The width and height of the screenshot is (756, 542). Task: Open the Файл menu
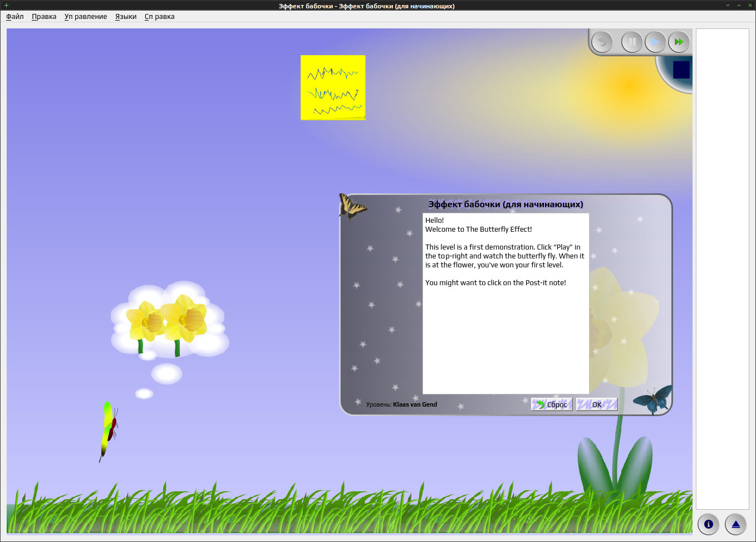pyautogui.click(x=15, y=17)
